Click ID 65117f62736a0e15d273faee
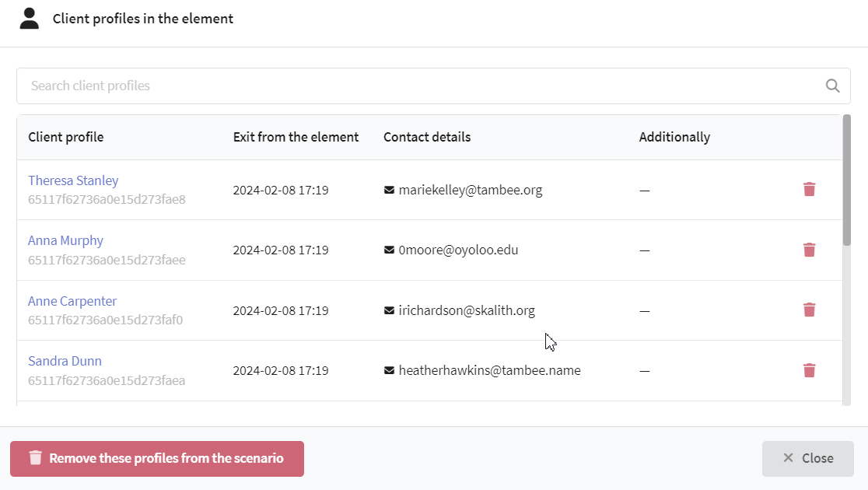The height and width of the screenshot is (490, 868). (x=107, y=260)
